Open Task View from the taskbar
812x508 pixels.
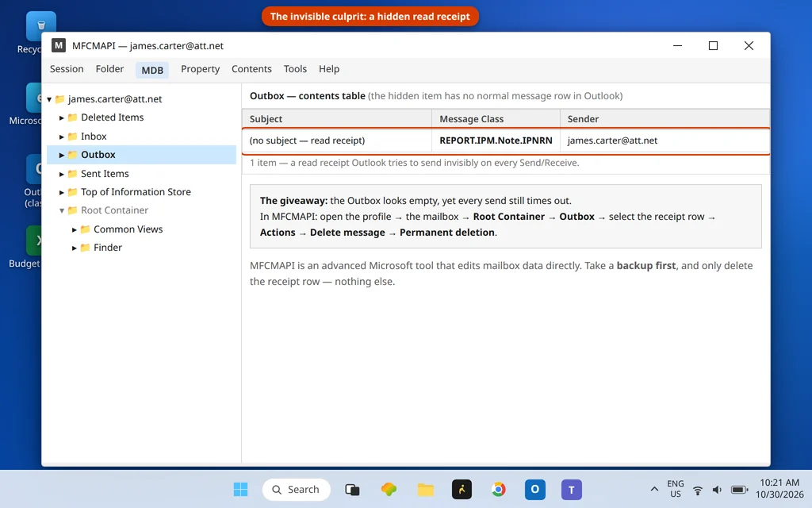[x=352, y=489]
